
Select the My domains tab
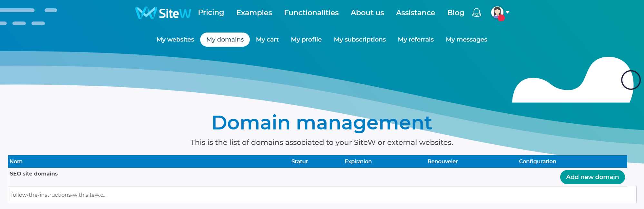pyautogui.click(x=225, y=40)
